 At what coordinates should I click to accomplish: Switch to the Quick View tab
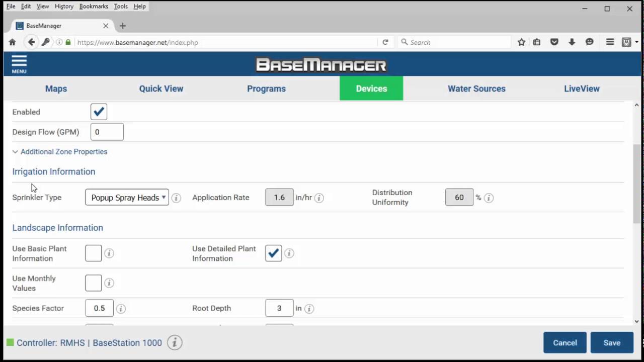pos(161,88)
